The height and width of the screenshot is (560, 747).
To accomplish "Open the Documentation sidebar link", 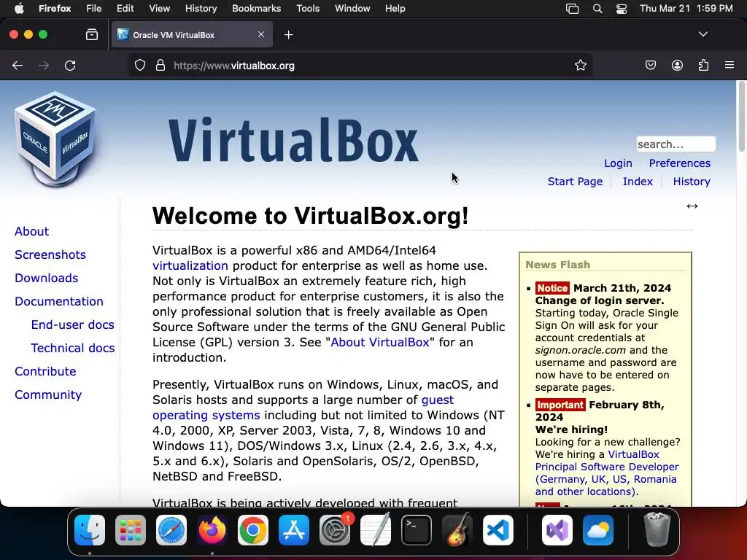I will (58, 301).
